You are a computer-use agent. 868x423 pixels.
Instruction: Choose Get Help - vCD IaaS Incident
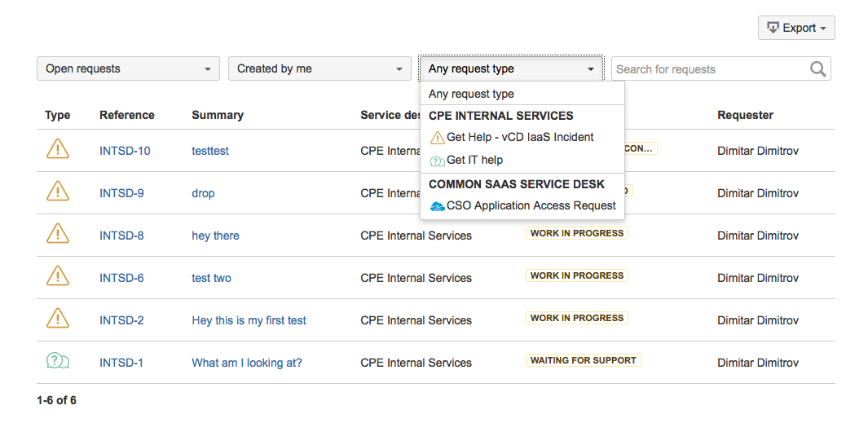click(522, 137)
